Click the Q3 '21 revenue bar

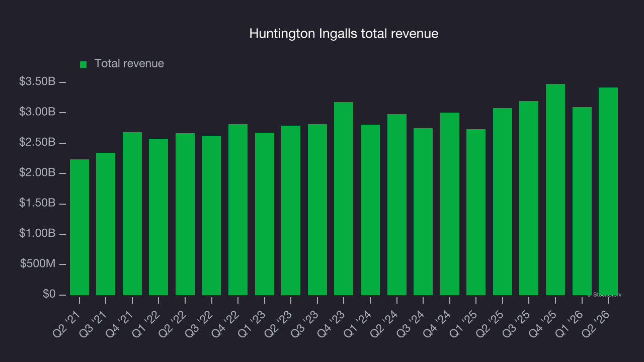click(106, 224)
